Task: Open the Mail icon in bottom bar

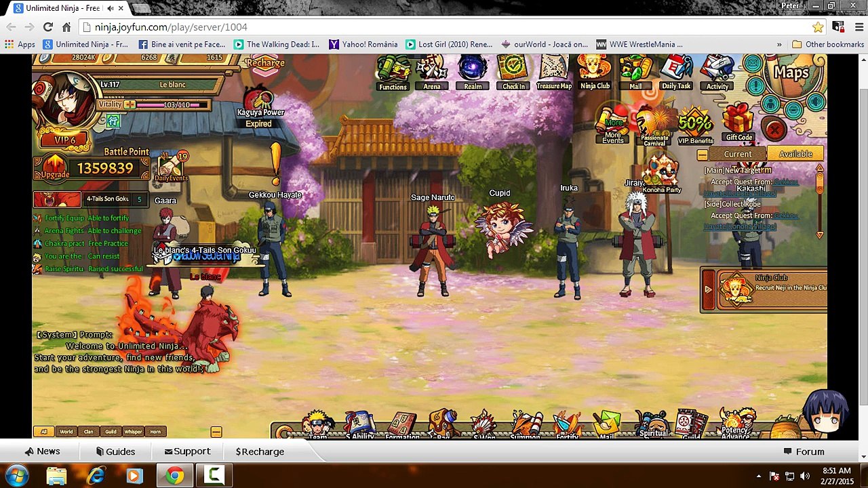Action: pos(607,425)
